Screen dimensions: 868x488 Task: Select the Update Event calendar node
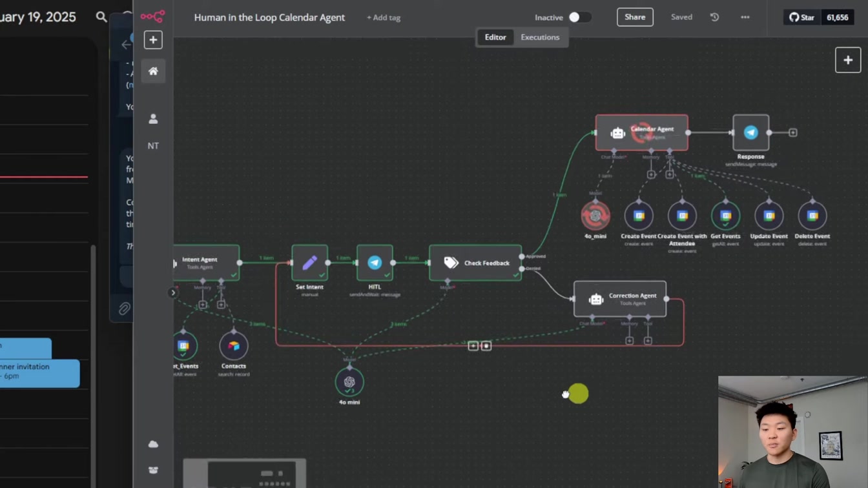click(x=769, y=216)
